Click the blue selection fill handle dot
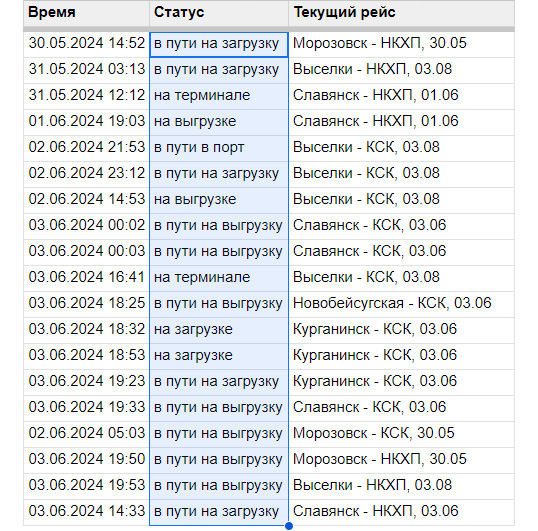This screenshot has width=538, height=531. click(x=289, y=526)
